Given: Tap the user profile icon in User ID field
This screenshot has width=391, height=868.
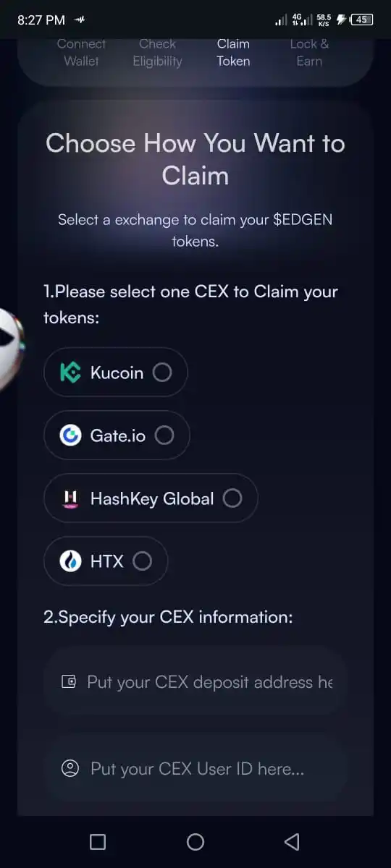Looking at the screenshot, I should pos(70,768).
